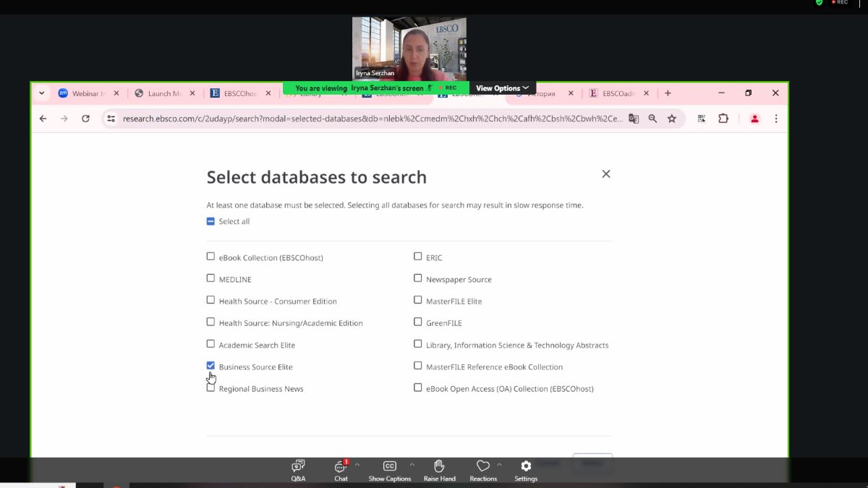This screenshot has height=488, width=868.
Task: Open the Zoom Chat panel
Action: (x=341, y=470)
